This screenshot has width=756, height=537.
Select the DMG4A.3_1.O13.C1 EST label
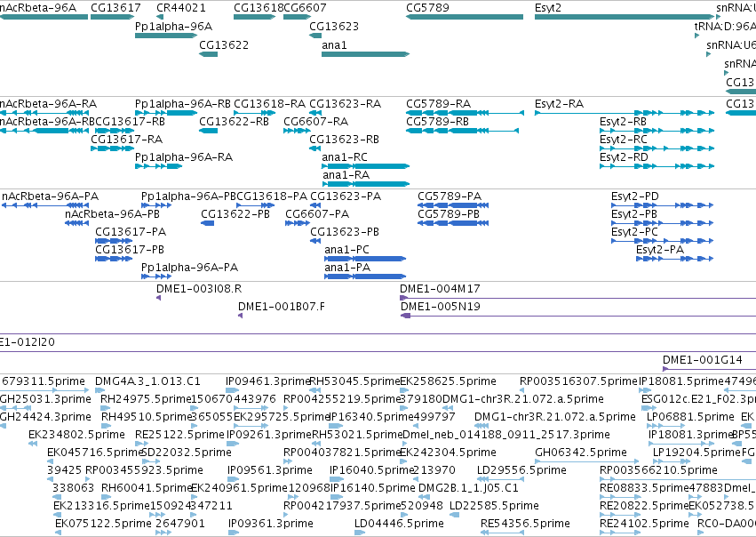pyautogui.click(x=147, y=381)
